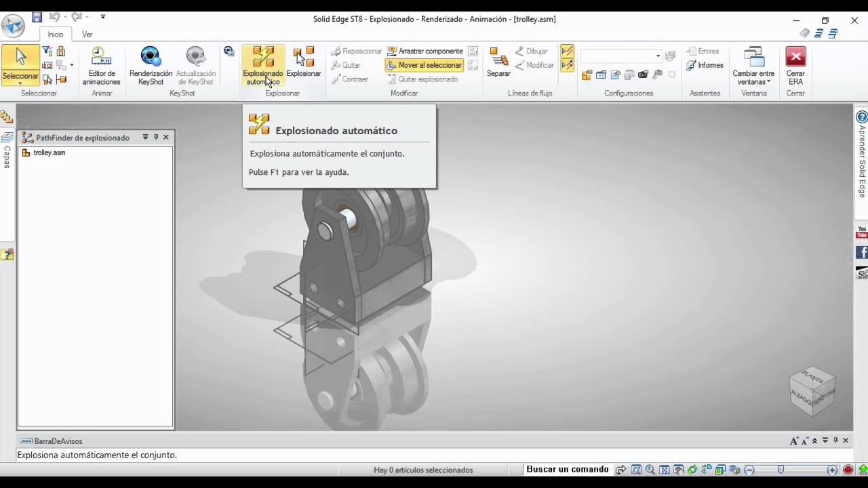Click the rotate view icon
This screenshot has height=488, width=868.
(x=692, y=470)
